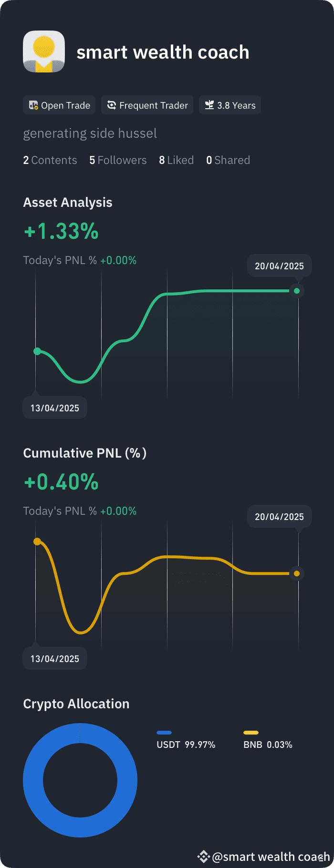Click the Binance logo in watermark
The height and width of the screenshot is (868, 334).
tap(204, 857)
